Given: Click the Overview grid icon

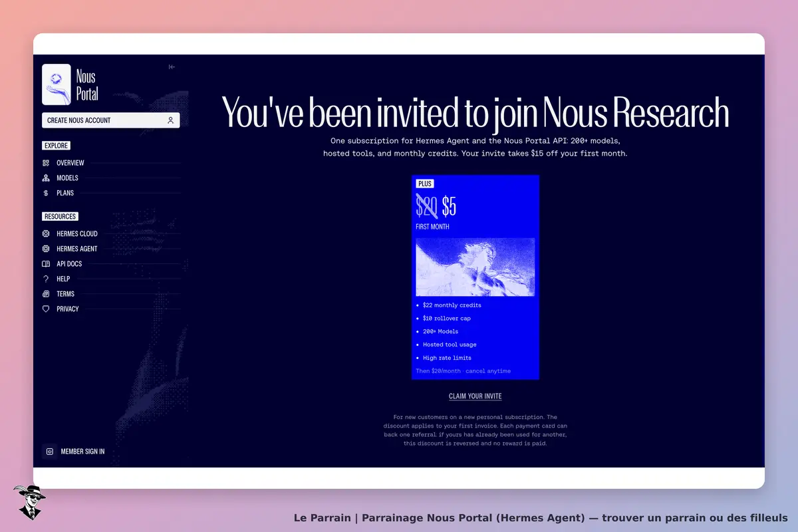Looking at the screenshot, I should (x=46, y=163).
